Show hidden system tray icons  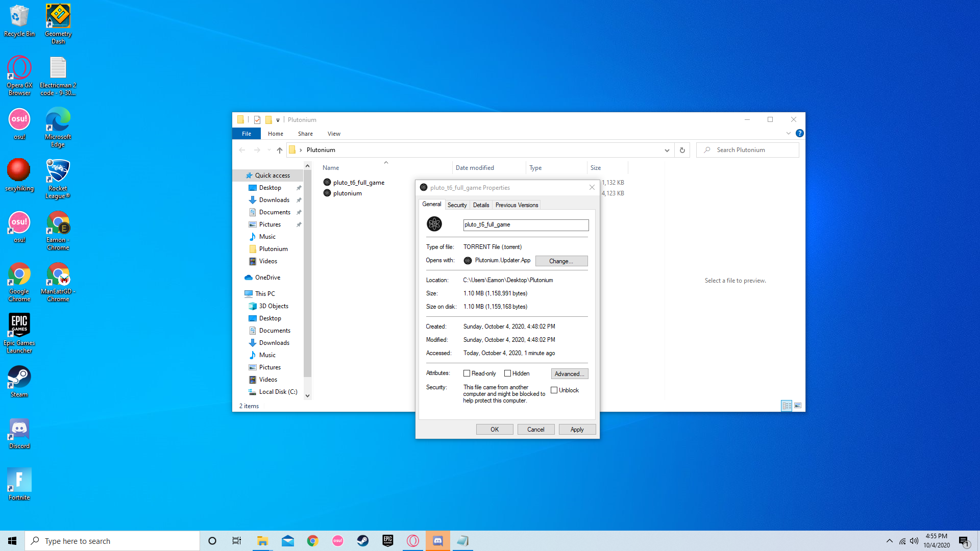pyautogui.click(x=890, y=541)
